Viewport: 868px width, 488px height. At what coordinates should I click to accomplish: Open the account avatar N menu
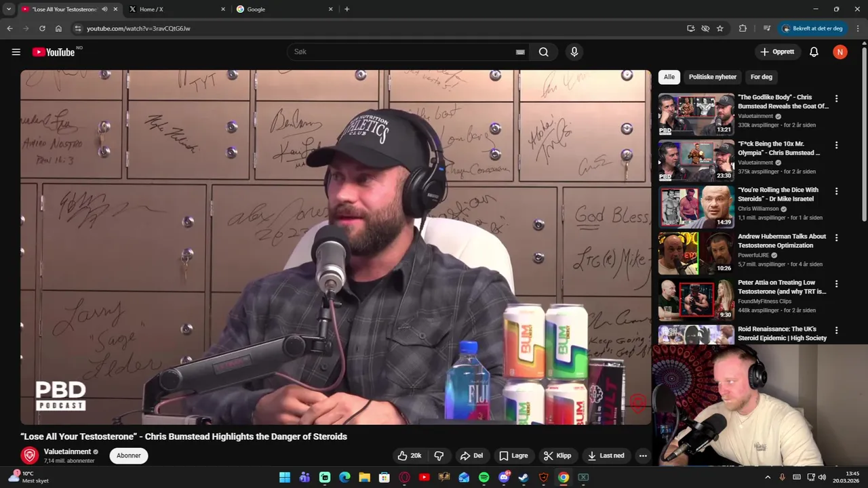click(x=840, y=52)
